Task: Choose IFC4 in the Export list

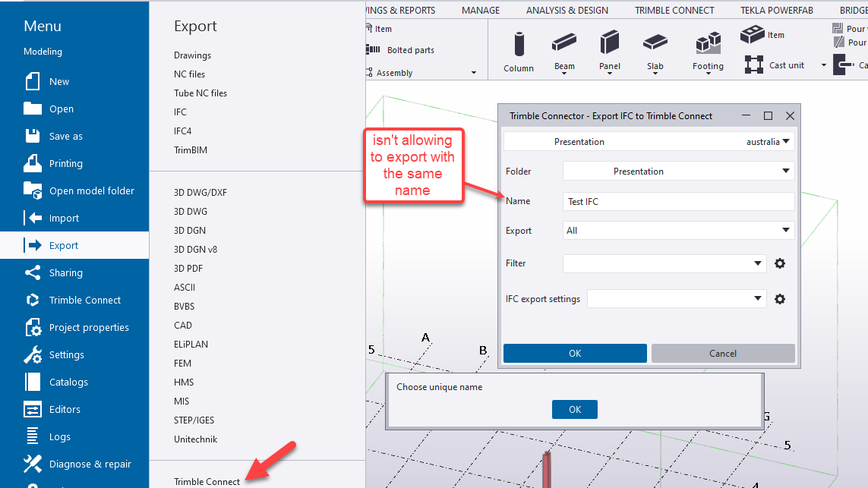Action: click(x=183, y=131)
